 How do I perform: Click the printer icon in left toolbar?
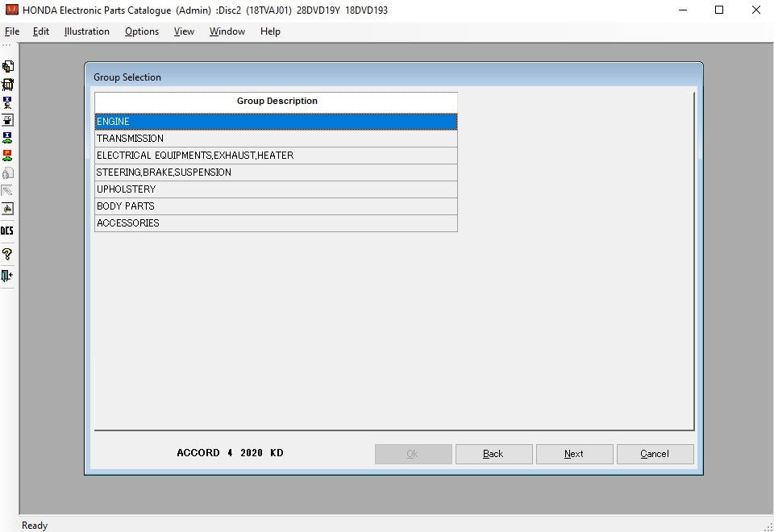(7, 119)
